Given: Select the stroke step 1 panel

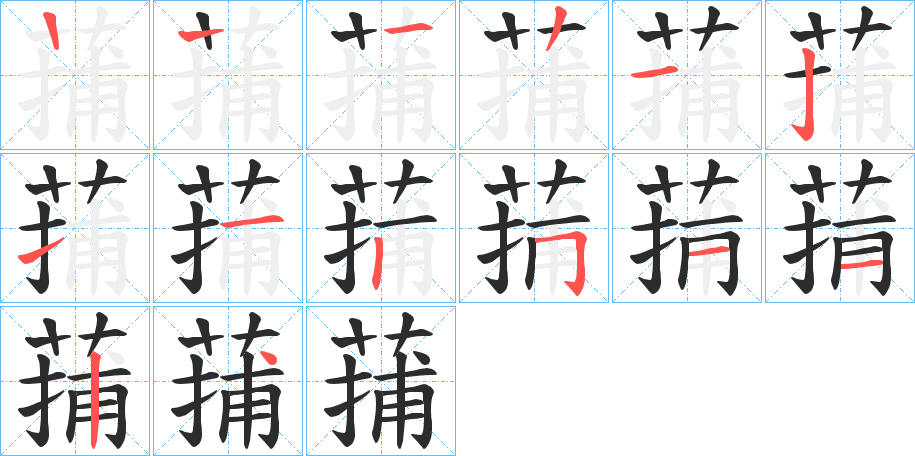Looking at the screenshot, I should (x=75, y=75).
